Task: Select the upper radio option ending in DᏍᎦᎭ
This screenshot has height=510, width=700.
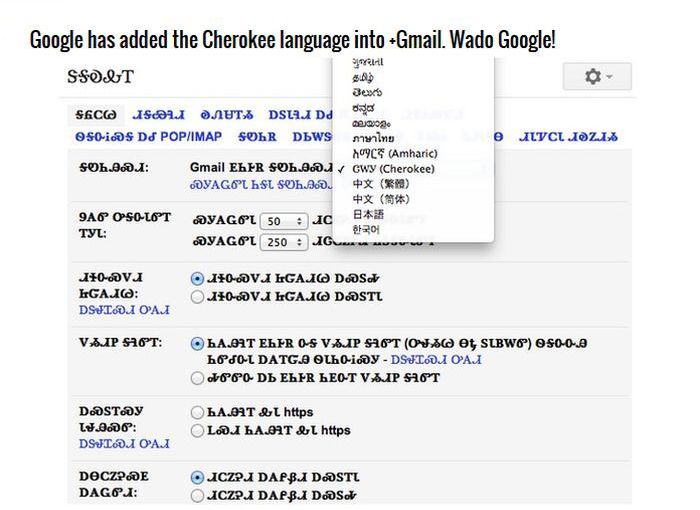Action: [197, 279]
